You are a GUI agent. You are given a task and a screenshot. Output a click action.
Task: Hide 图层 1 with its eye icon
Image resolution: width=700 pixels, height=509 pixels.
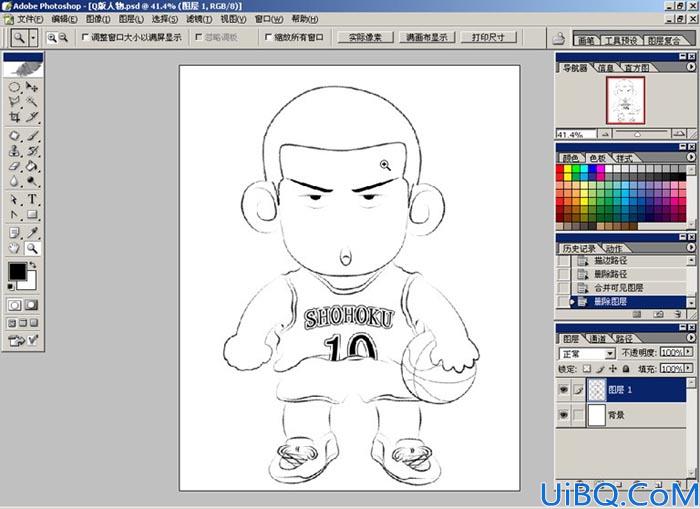(564, 390)
